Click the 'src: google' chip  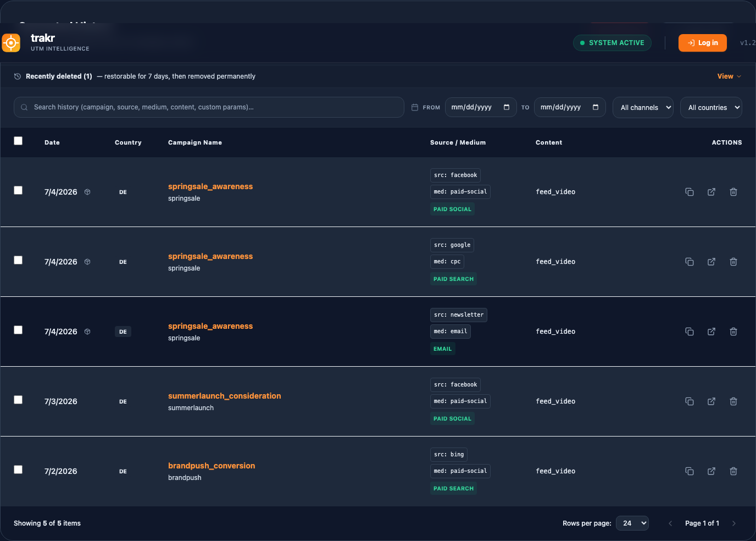452,245
